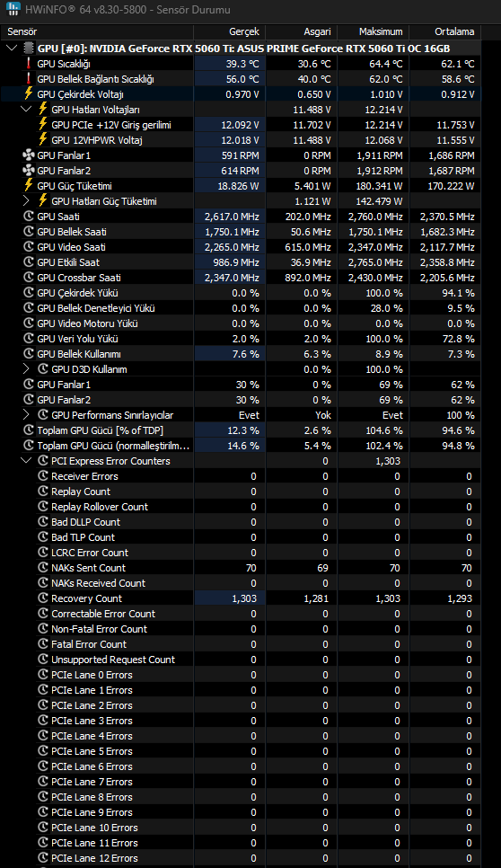Screen dimensions: 501x868
Task: Select the GPU Bellek Kullanımı row
Action: [242, 354]
